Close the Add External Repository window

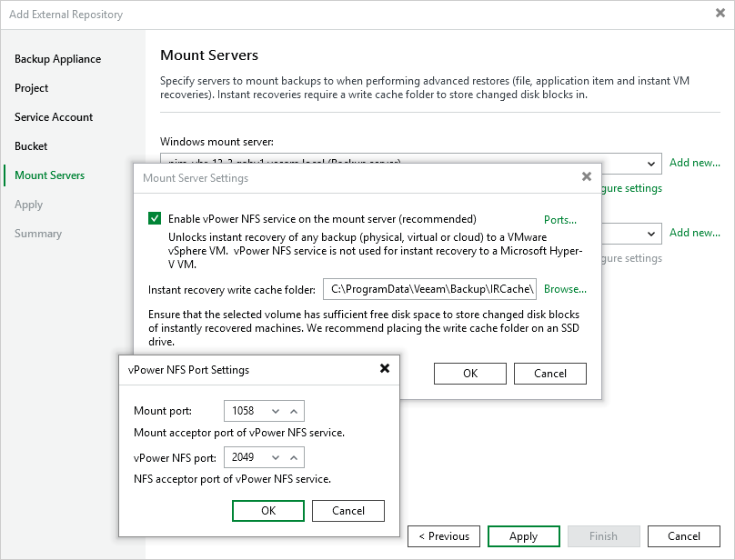[720, 14]
